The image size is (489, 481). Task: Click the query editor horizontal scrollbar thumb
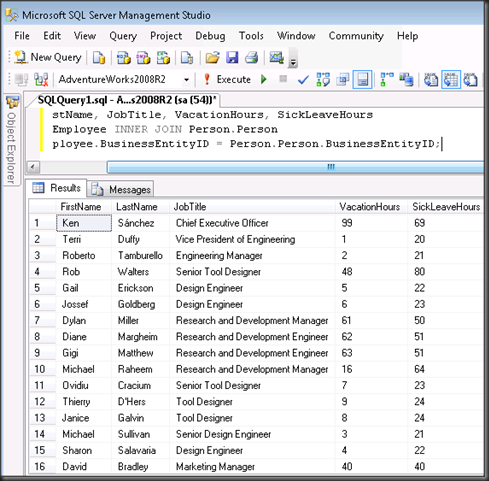tap(295, 167)
